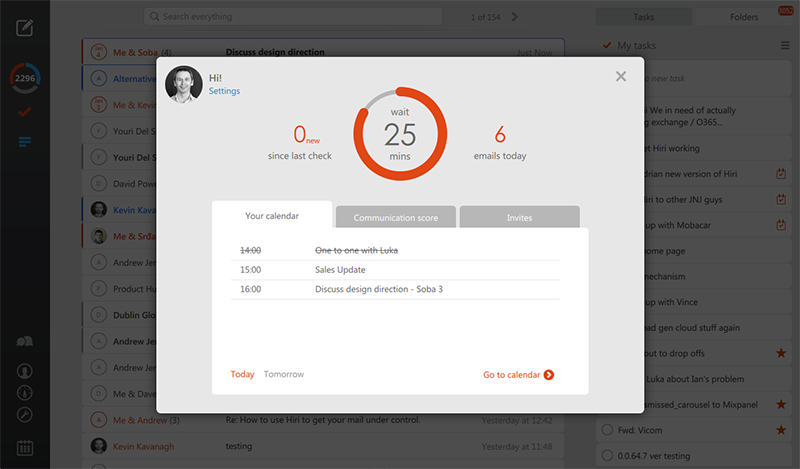Click the 6 emails today counter
Viewport: 800px width, 469px height.
click(x=500, y=142)
